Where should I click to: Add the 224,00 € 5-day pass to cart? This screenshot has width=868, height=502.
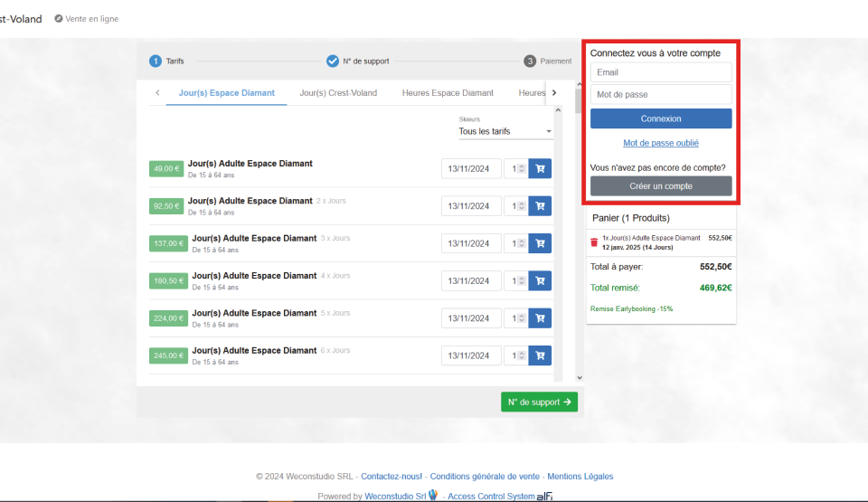pos(540,318)
